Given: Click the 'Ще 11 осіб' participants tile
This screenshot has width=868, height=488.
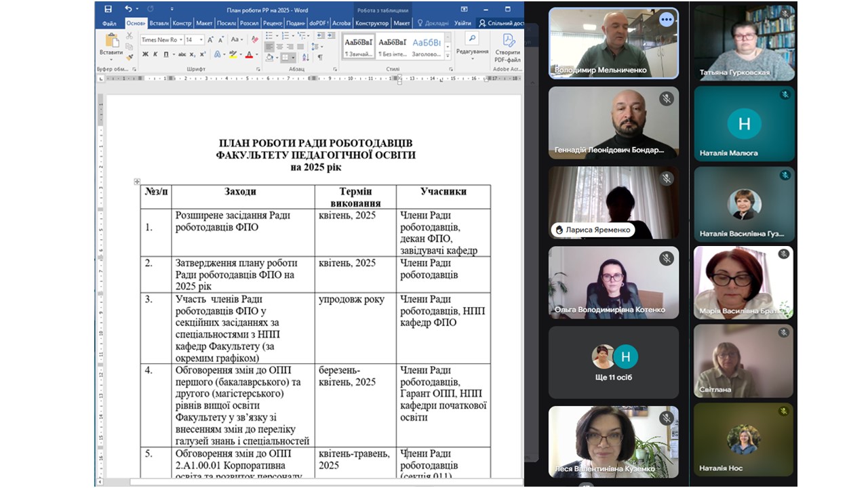Looking at the screenshot, I should (x=613, y=362).
